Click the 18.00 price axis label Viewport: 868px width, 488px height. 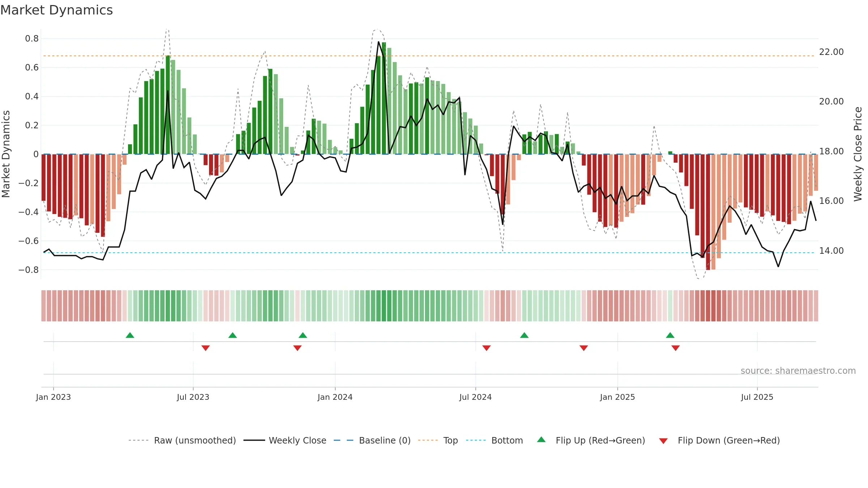831,151
